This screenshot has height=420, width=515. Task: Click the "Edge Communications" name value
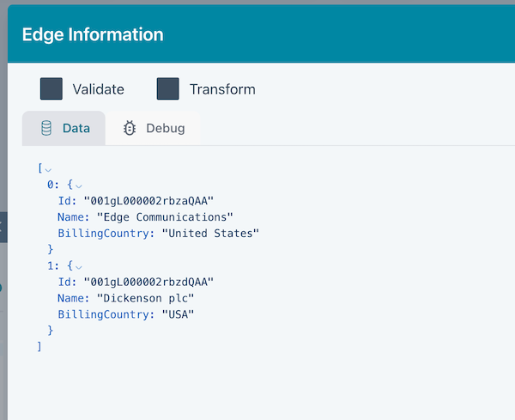point(166,217)
